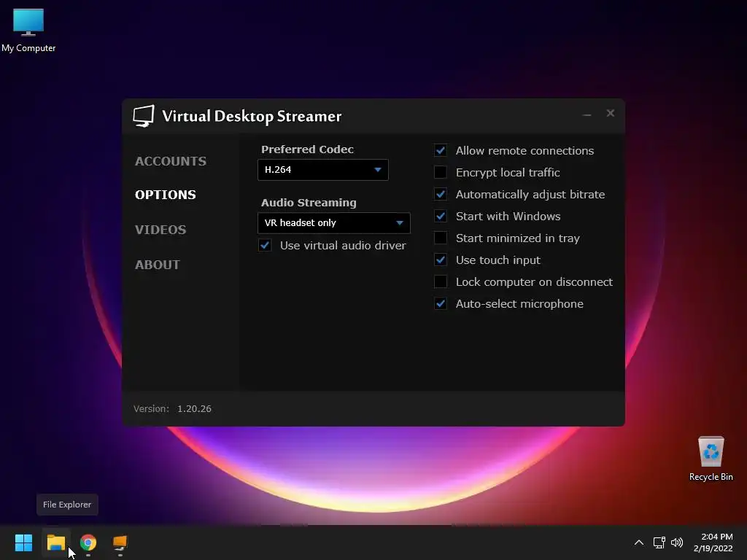Click the version number 1.20.26

[x=194, y=408]
